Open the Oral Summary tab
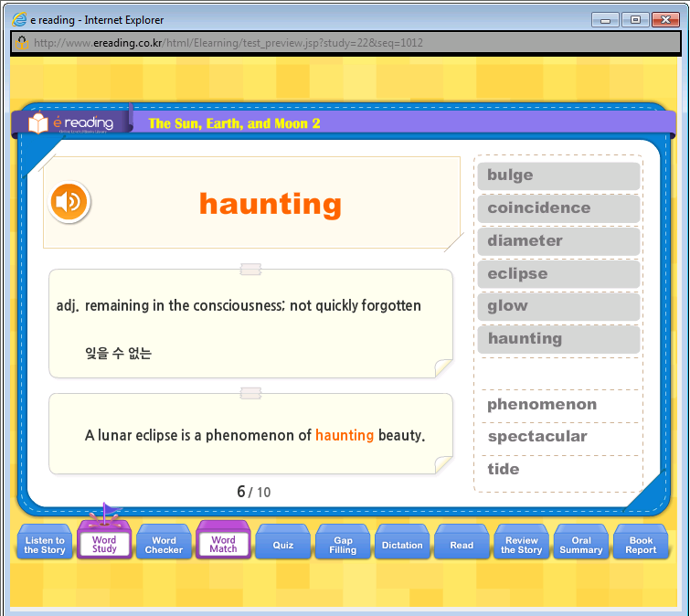This screenshot has width=690, height=616. point(581,543)
